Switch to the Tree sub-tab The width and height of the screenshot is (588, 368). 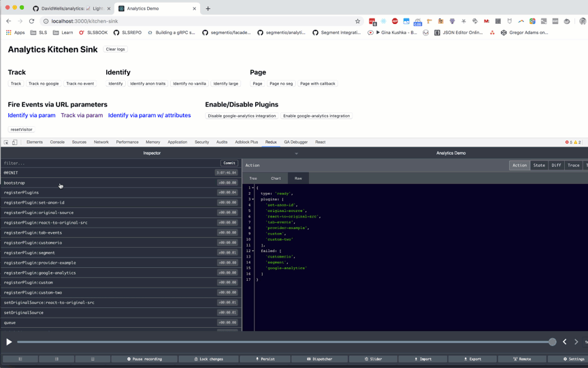(x=253, y=179)
